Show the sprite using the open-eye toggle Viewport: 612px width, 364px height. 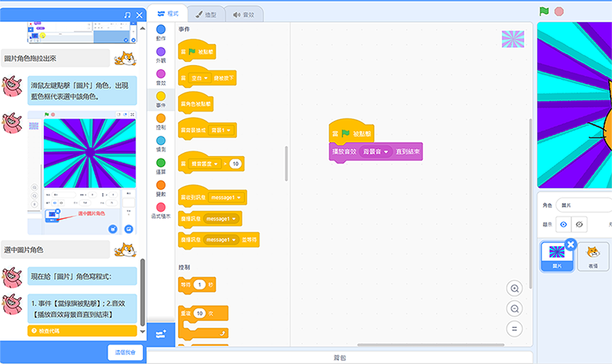[x=563, y=224]
